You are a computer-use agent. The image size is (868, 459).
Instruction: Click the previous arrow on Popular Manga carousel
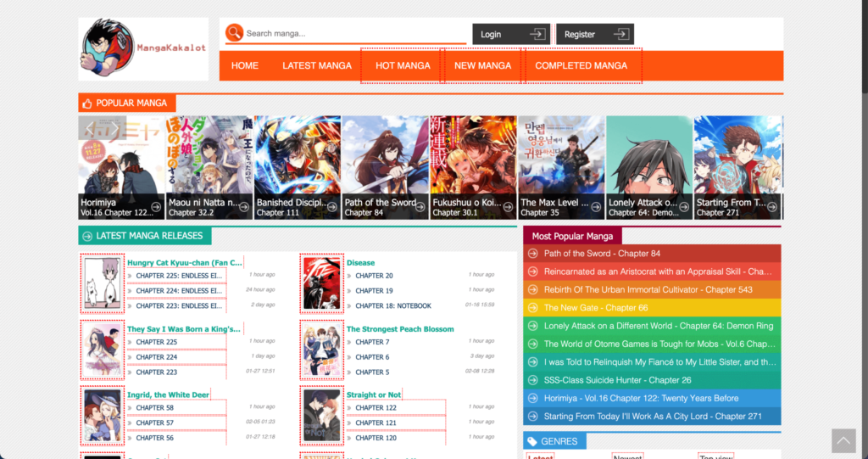pos(91,128)
